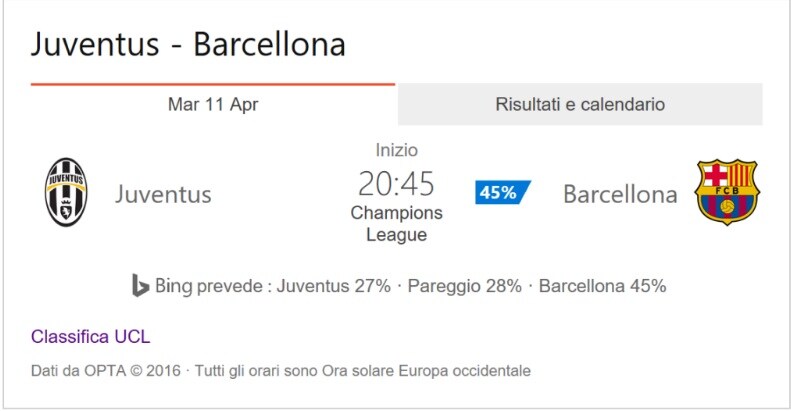Click the Inizio label above the time
This screenshot has height=411, width=791.
click(x=397, y=150)
